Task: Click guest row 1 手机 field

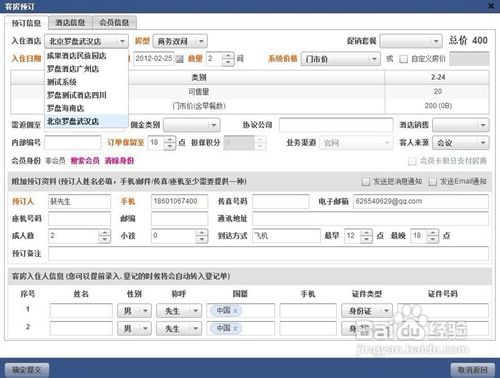Action: tap(308, 311)
